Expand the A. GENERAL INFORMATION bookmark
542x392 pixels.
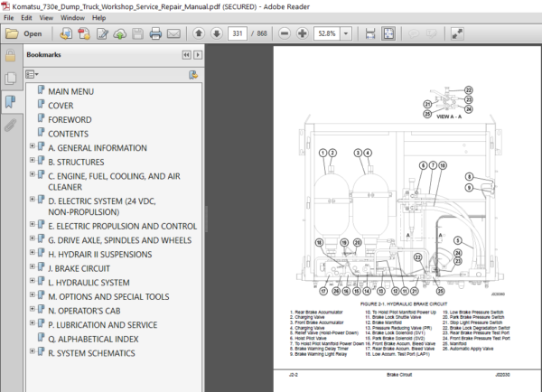pos(33,146)
